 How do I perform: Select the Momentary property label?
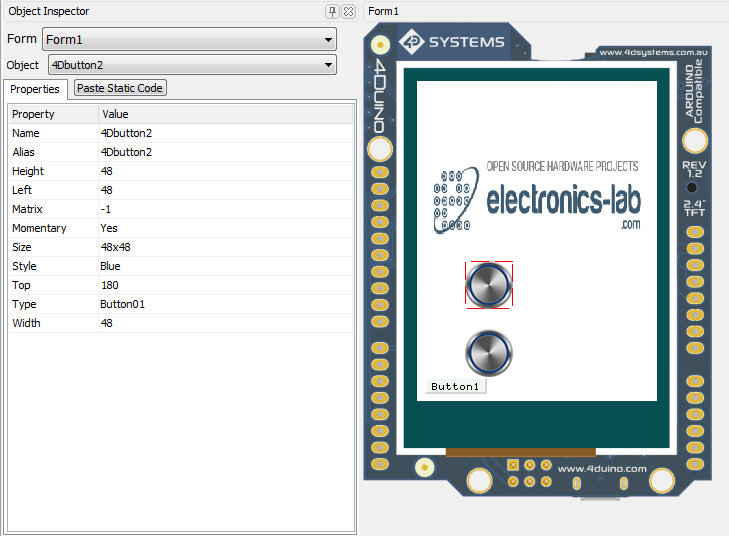click(40, 228)
